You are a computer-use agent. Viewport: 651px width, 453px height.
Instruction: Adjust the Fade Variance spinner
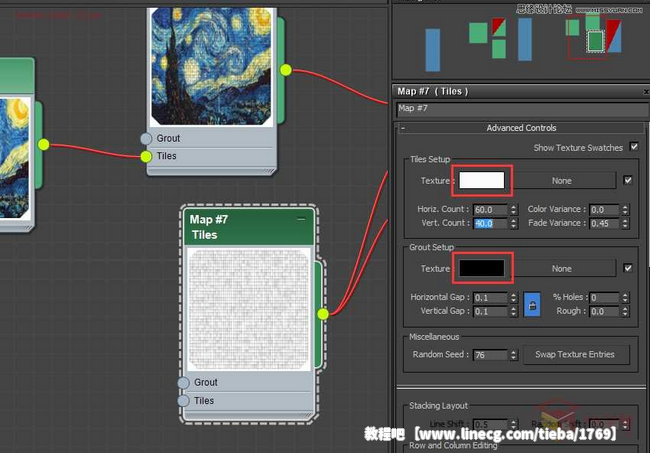(625, 223)
